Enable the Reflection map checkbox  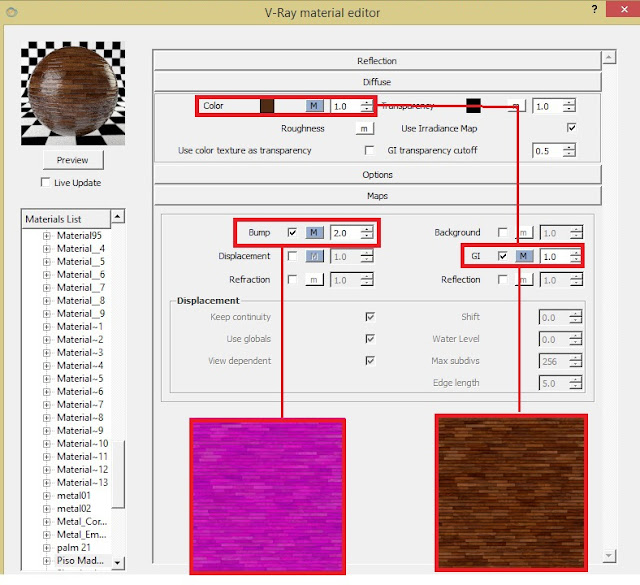tap(503, 280)
